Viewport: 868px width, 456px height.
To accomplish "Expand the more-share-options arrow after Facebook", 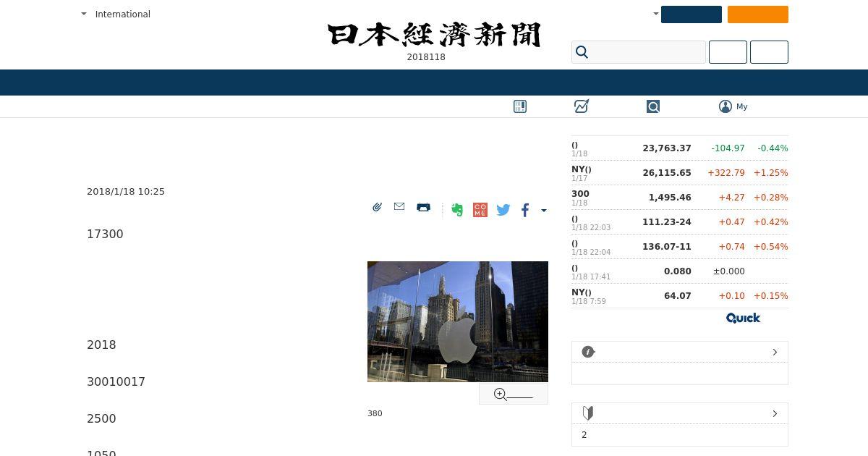I will tap(544, 211).
